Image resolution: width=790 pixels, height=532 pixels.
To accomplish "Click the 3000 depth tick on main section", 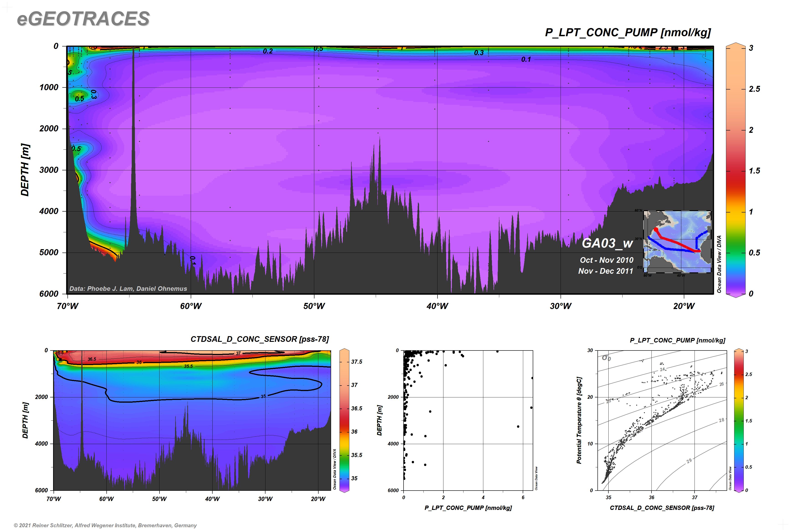I will (x=49, y=170).
